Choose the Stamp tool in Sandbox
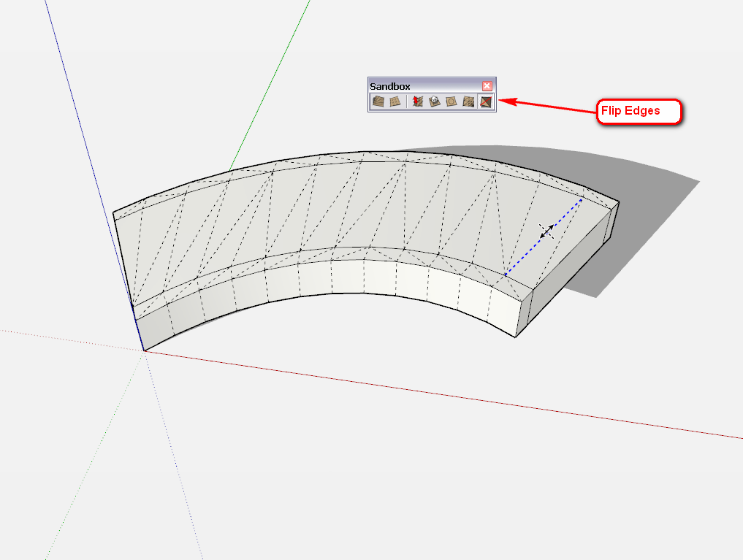 pos(434,101)
